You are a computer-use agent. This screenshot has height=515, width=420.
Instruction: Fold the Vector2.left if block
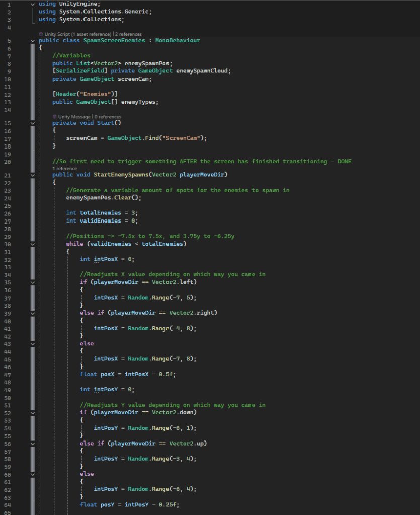(33, 282)
